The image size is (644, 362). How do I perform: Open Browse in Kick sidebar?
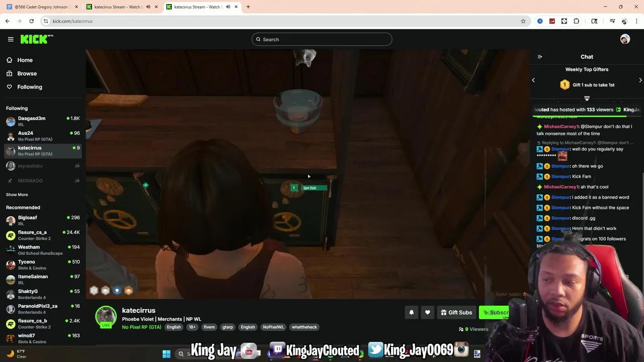(22, 73)
